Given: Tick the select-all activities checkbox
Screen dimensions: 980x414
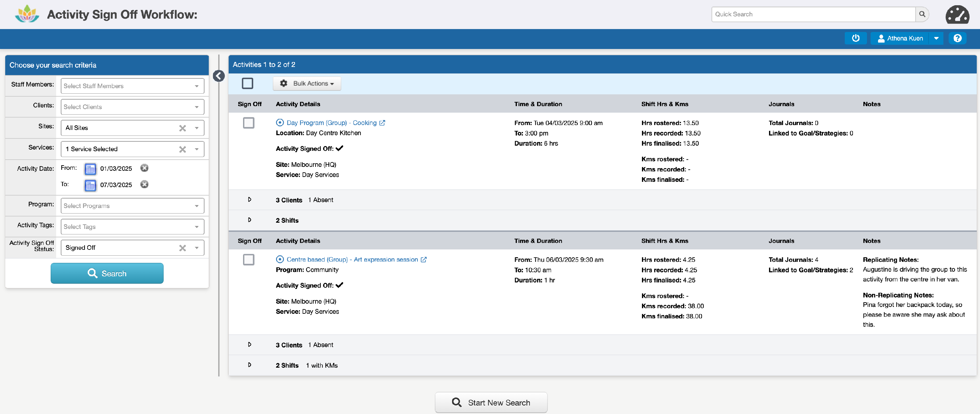Looking at the screenshot, I should pyautogui.click(x=247, y=83).
